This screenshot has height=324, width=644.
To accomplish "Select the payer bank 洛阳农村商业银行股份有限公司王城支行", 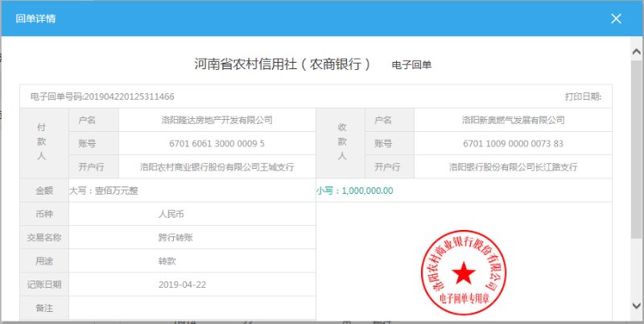I will click(x=217, y=167).
